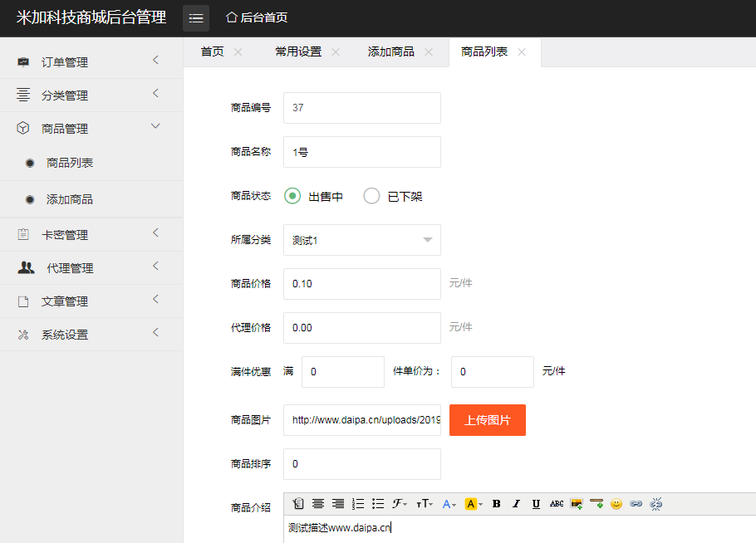Select the Italic formatting icon

click(516, 503)
